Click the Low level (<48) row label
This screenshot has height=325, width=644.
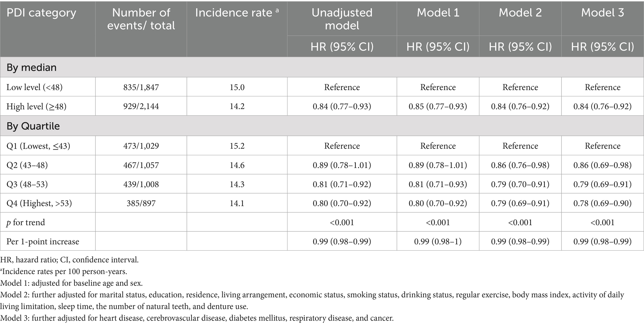pos(35,87)
